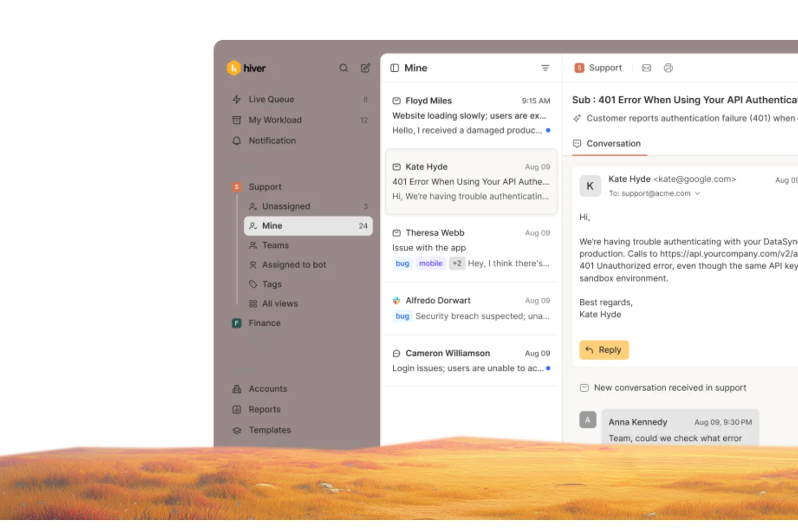Open Live Queue
Screen dimensions: 798x532
[300, 99]
